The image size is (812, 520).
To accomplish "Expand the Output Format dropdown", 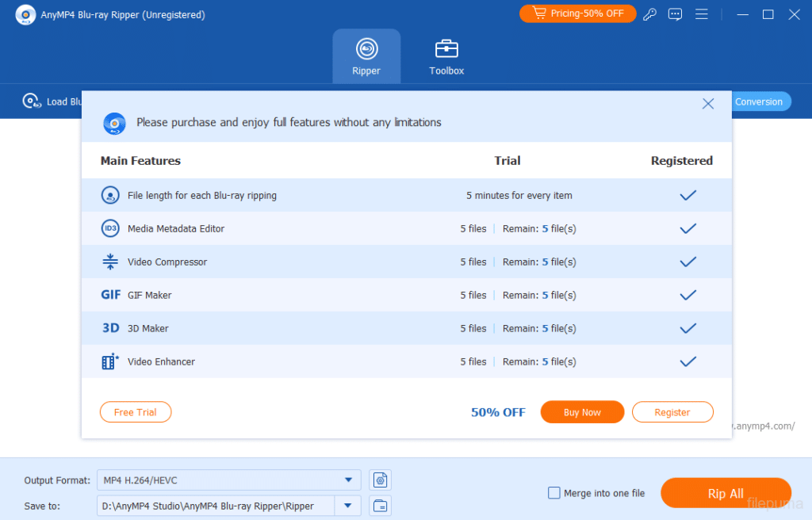I will coord(349,480).
